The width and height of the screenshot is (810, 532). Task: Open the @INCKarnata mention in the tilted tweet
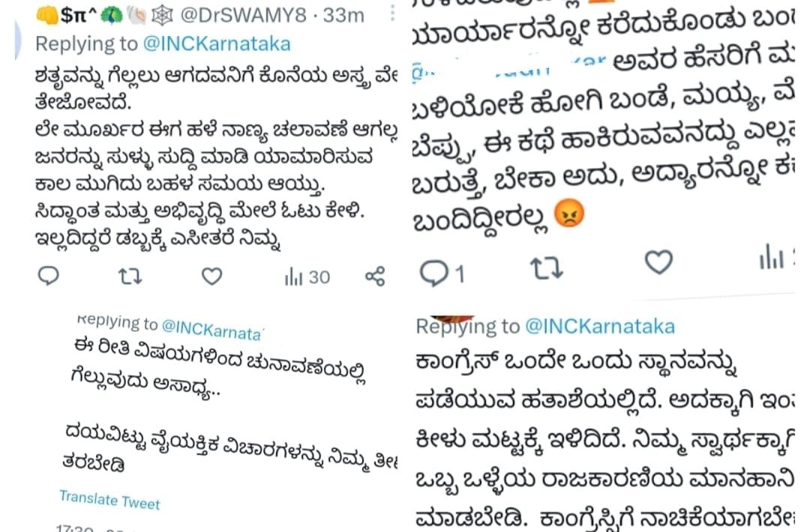[212, 330]
